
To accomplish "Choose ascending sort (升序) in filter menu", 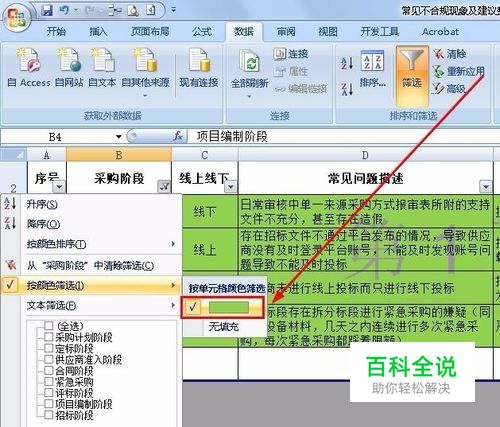I will pyautogui.click(x=91, y=204).
